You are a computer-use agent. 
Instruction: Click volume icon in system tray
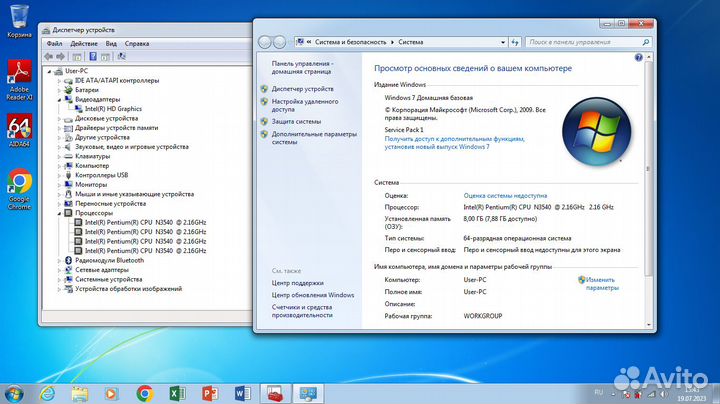click(663, 394)
